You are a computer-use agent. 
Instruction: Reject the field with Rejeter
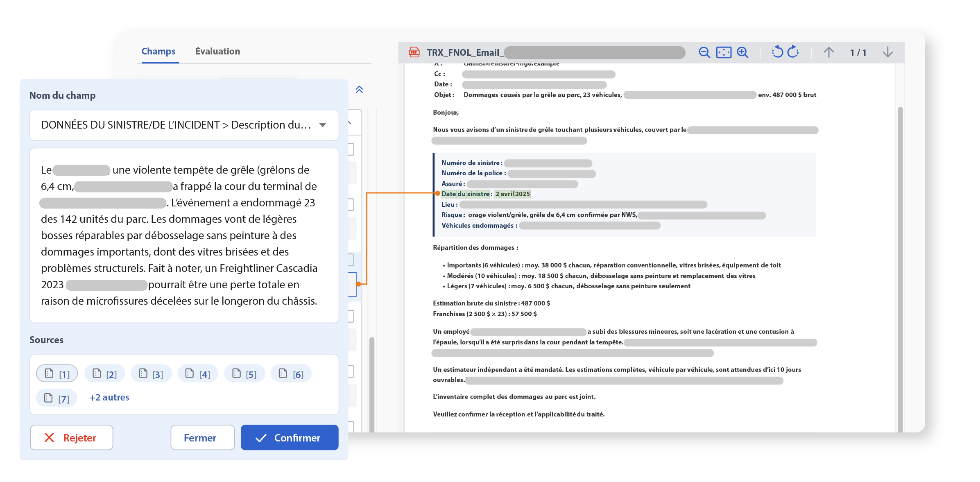[72, 437]
